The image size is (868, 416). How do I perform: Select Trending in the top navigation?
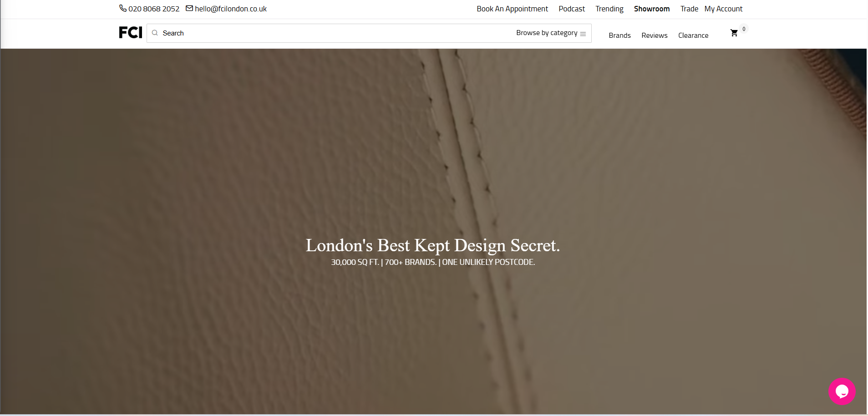[609, 9]
